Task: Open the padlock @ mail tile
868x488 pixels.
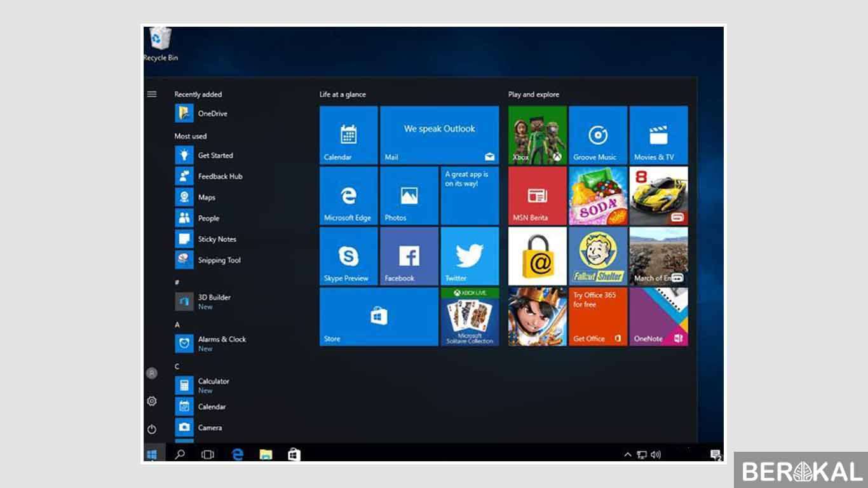Action: (537, 256)
